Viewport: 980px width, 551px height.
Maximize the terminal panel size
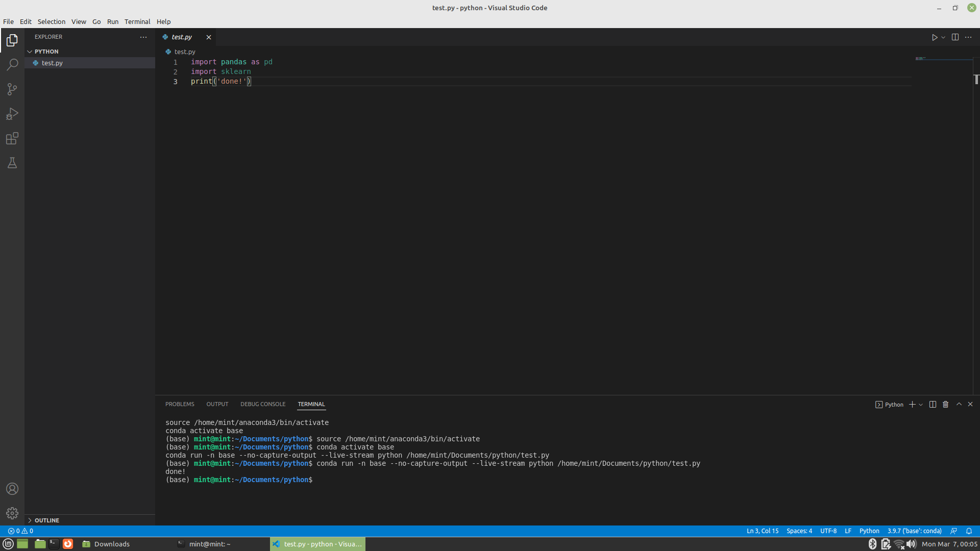pyautogui.click(x=959, y=404)
